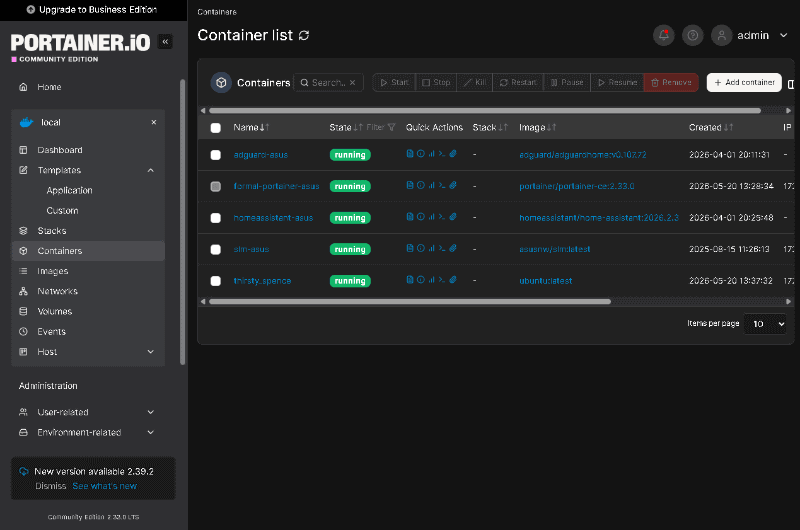Open the notifications bell
The image size is (800, 530).
[663, 35]
